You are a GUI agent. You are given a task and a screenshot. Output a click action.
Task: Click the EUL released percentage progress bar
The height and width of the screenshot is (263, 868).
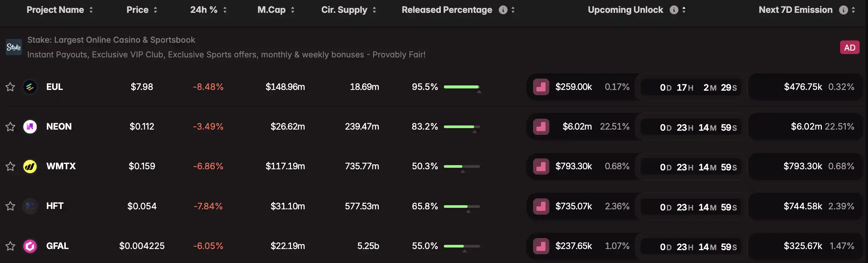461,87
